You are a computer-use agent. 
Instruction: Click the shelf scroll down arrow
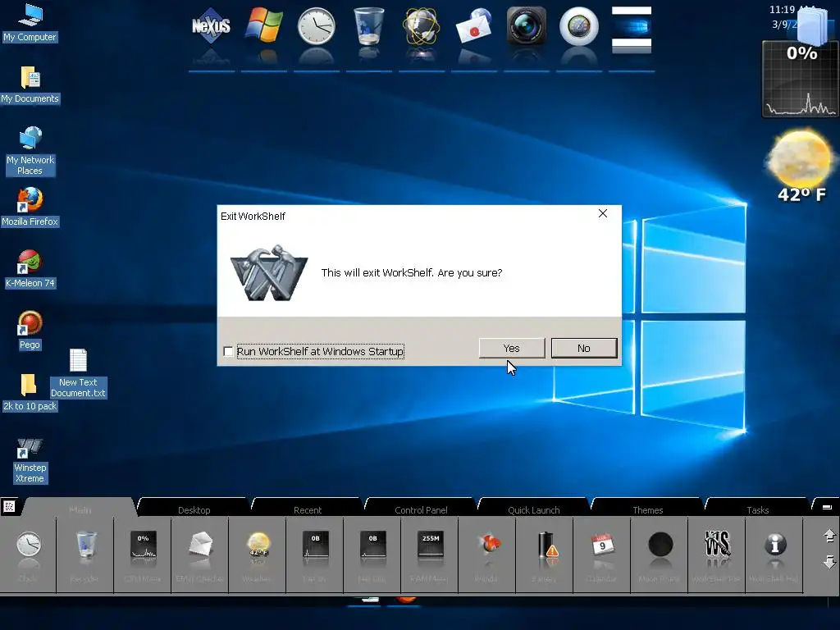pos(829,561)
